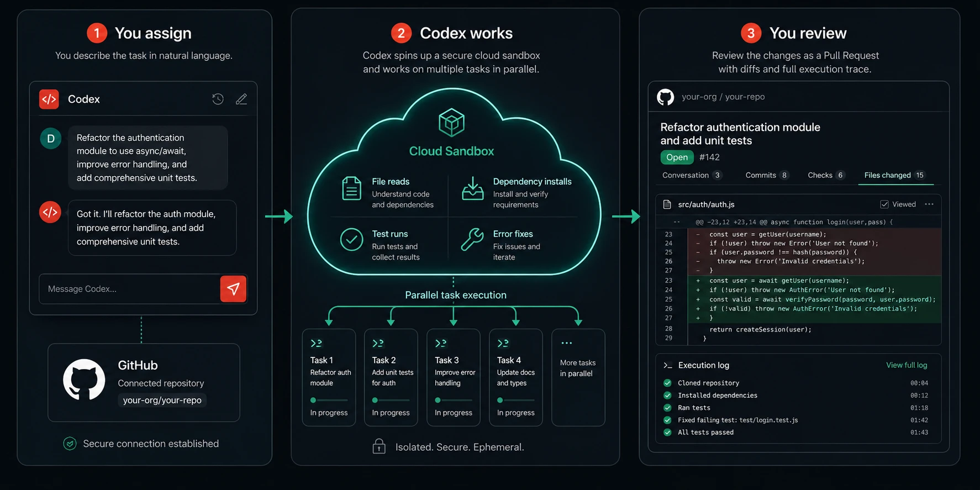Click the lock icon beside Isolated. Secure. Ephemeral.
This screenshot has height=490, width=980.
[379, 446]
